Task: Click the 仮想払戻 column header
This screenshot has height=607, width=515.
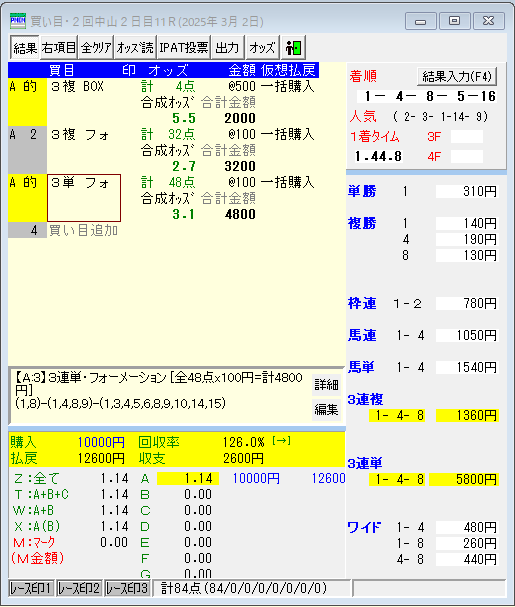Action: 288,70
